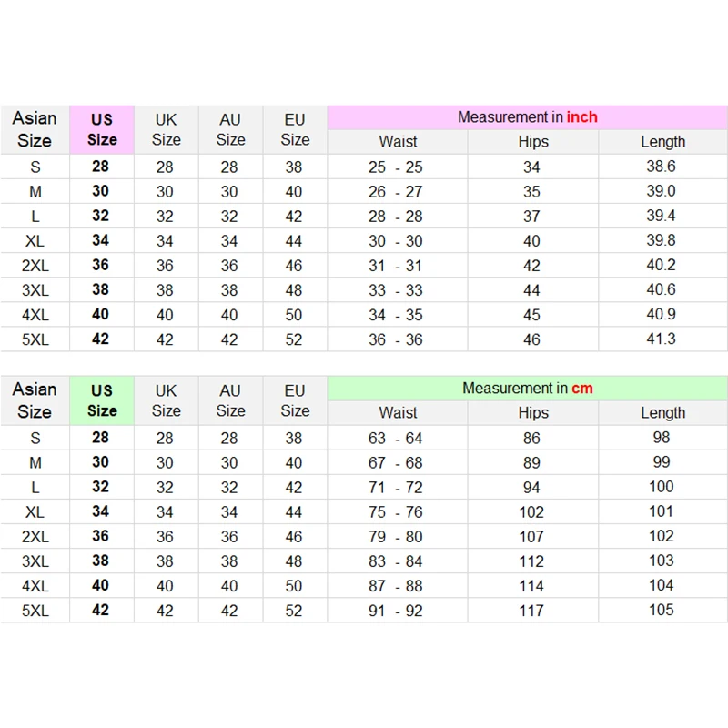The image size is (728, 728).
Task: Click the hips value 117
Action: pyautogui.click(x=532, y=611)
